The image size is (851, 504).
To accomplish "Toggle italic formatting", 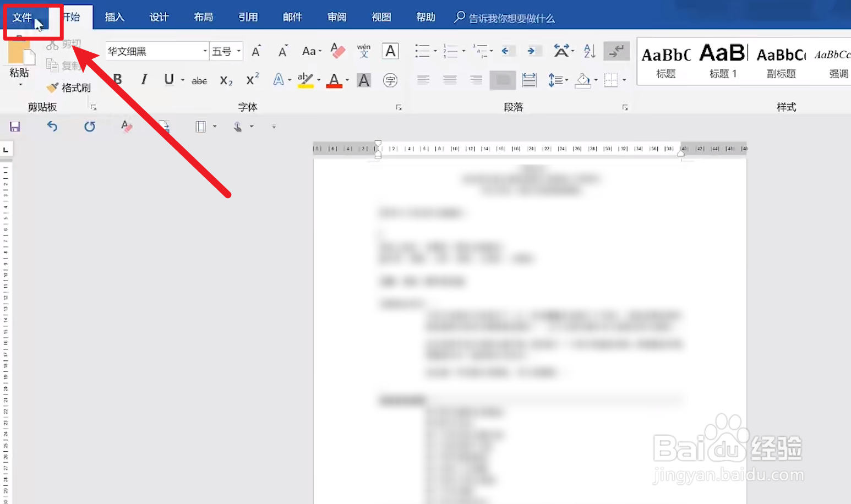I will point(144,80).
